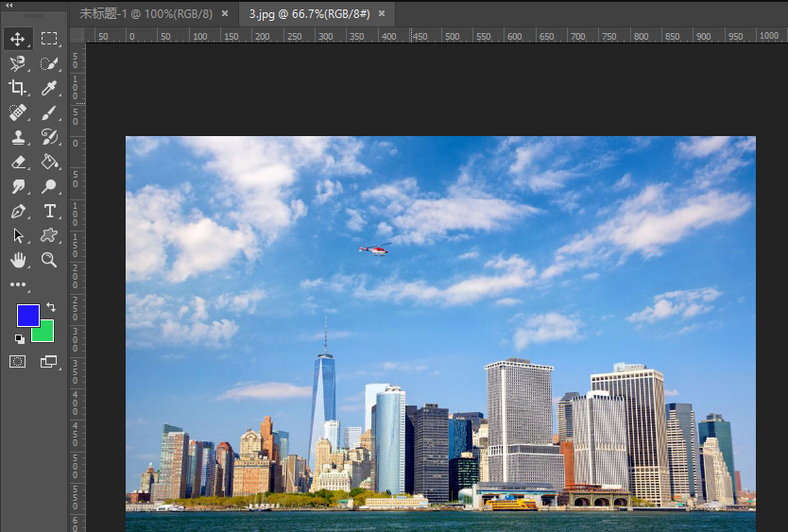Swap foreground and background colors
Screen dimensions: 788x532
(50, 307)
